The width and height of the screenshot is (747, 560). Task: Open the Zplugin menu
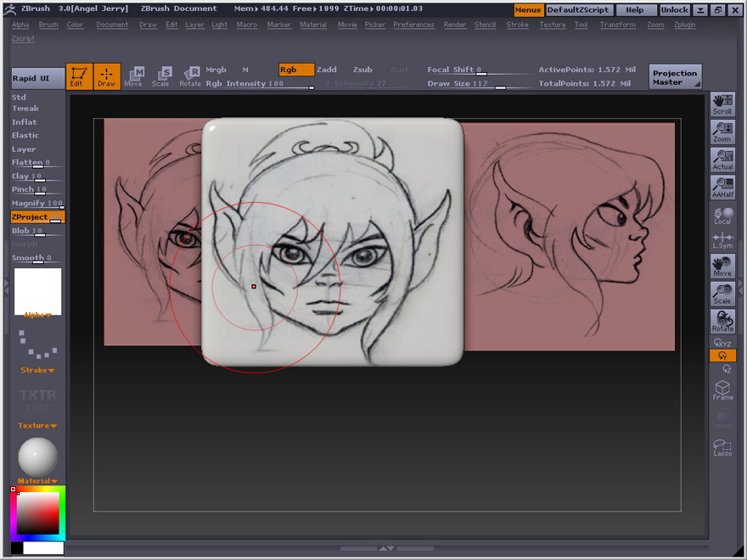[684, 25]
